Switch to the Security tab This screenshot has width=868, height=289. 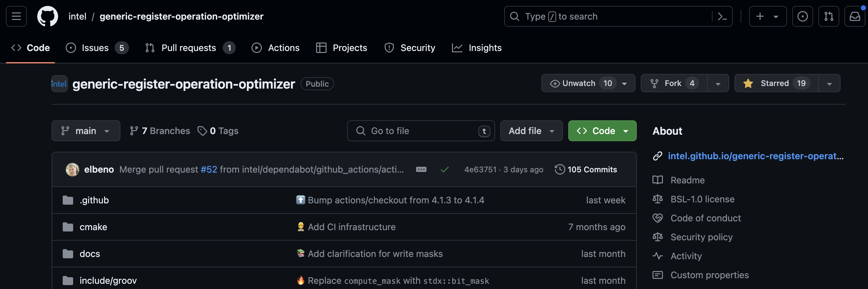pos(410,48)
